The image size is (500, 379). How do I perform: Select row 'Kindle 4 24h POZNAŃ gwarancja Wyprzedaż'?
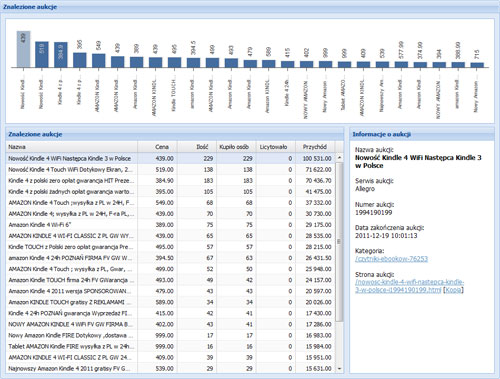(x=170, y=313)
